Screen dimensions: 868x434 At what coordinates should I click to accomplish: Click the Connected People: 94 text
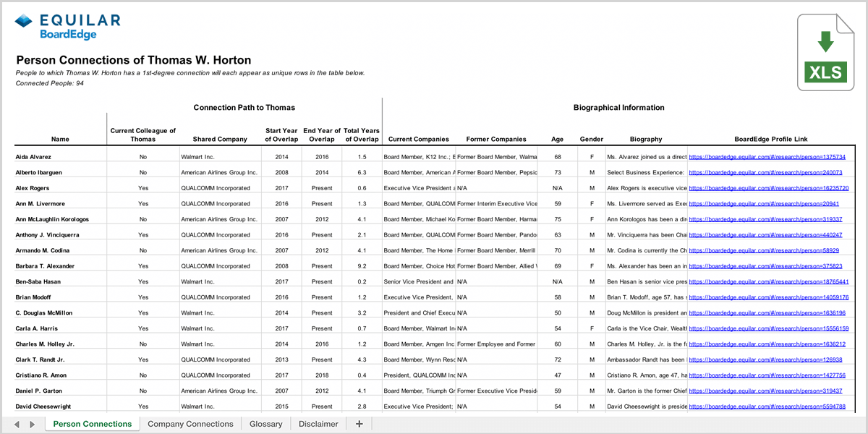coord(50,83)
